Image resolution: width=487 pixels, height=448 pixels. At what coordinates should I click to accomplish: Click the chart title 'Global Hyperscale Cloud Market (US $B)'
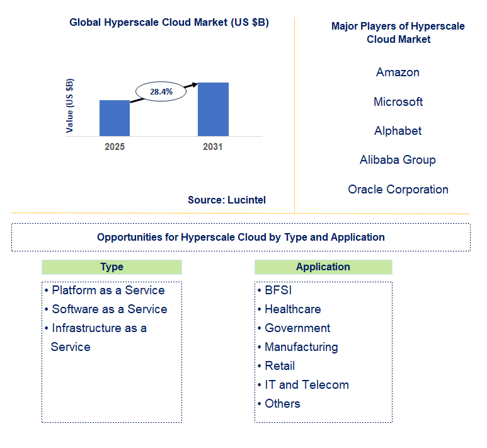click(x=169, y=23)
